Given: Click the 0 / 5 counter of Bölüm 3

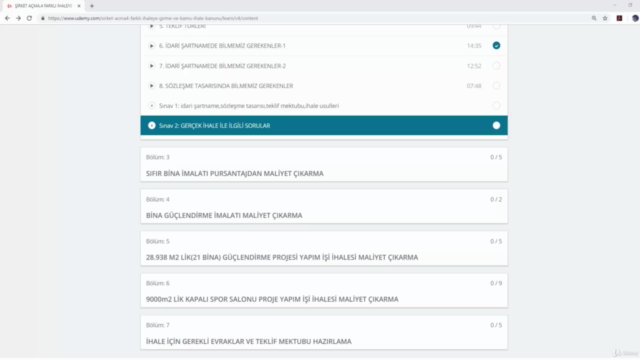Looking at the screenshot, I should click(x=496, y=157).
